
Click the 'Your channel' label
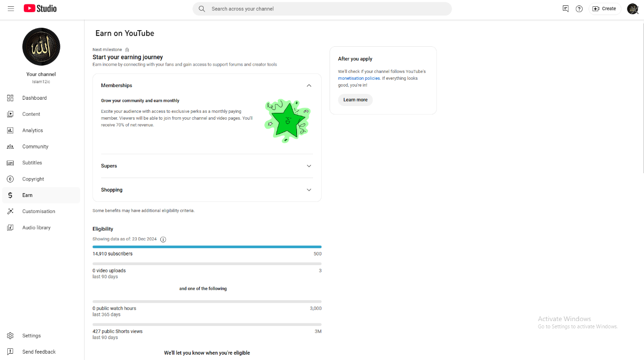(x=41, y=74)
